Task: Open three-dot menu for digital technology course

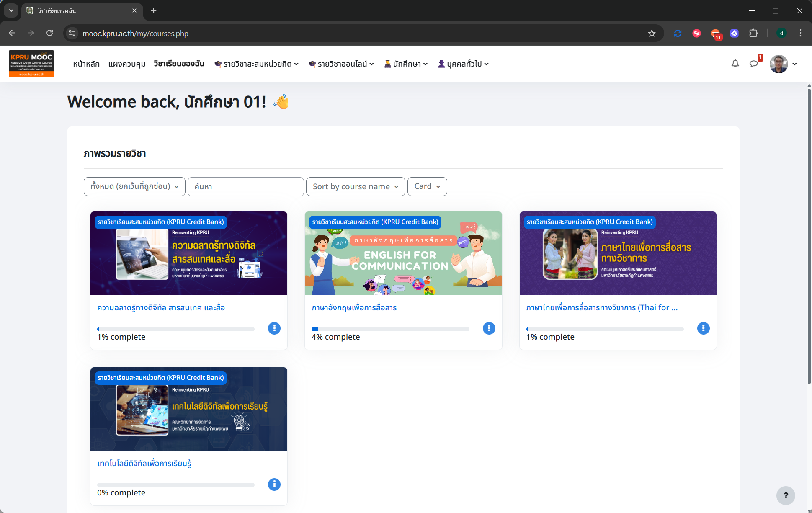Action: coord(274,485)
